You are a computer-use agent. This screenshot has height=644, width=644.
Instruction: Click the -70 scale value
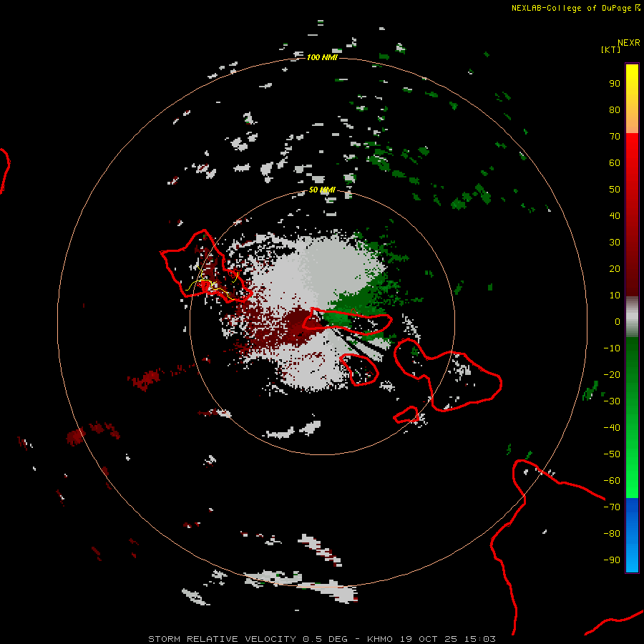point(612,507)
